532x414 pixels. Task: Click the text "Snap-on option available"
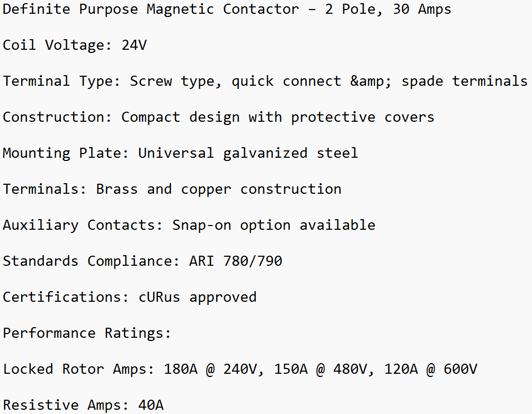[x=273, y=225]
